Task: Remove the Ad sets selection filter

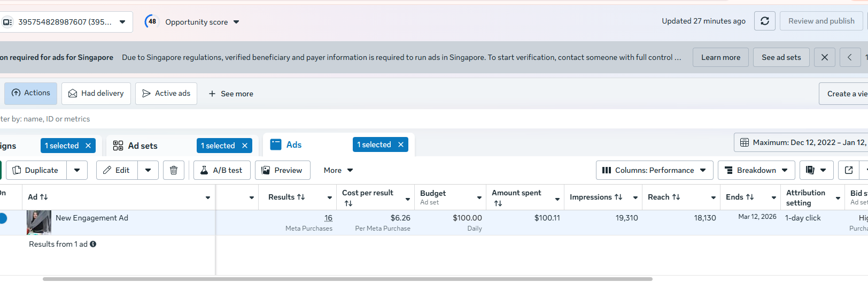Action: pyautogui.click(x=245, y=146)
